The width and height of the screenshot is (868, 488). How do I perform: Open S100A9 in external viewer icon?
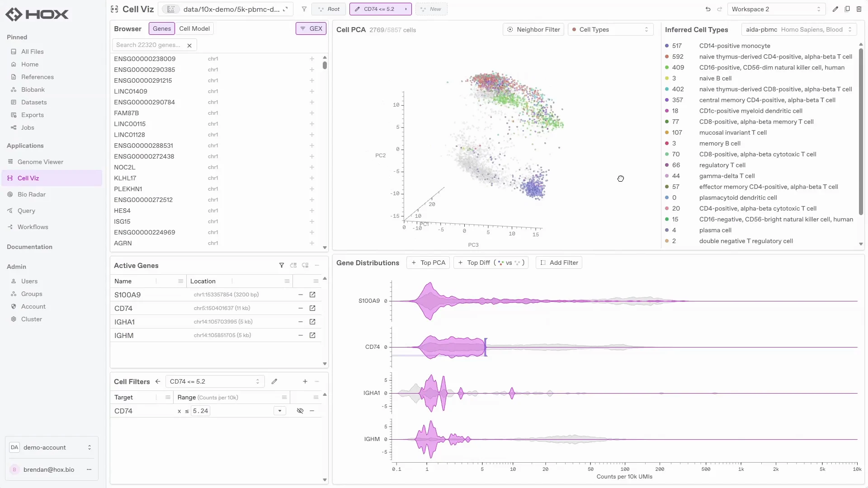pyautogui.click(x=312, y=295)
